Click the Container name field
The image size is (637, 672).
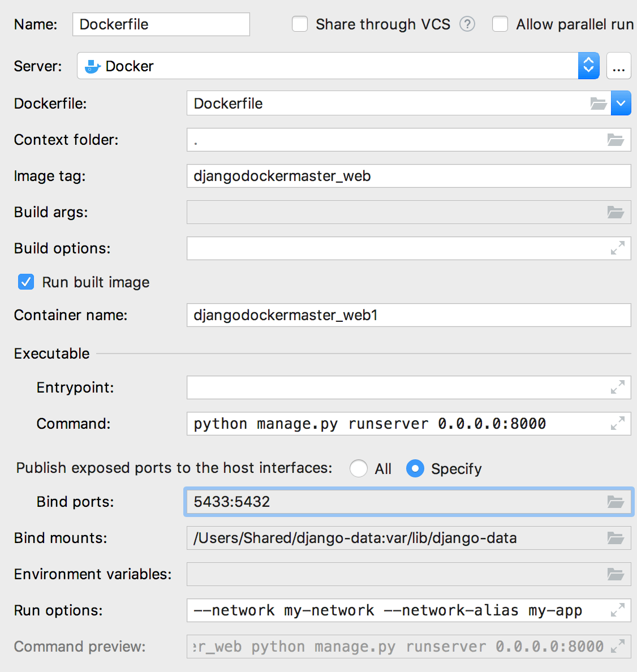click(409, 315)
